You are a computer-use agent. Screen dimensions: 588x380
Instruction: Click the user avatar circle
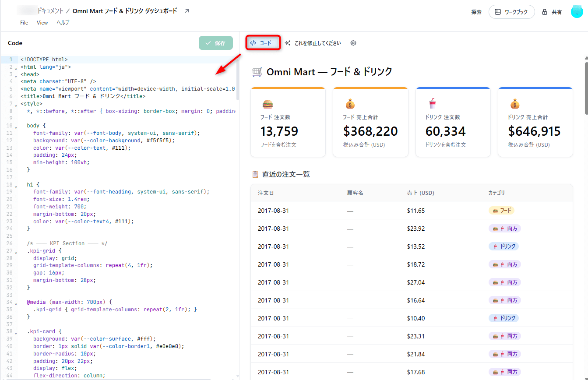pyautogui.click(x=577, y=12)
